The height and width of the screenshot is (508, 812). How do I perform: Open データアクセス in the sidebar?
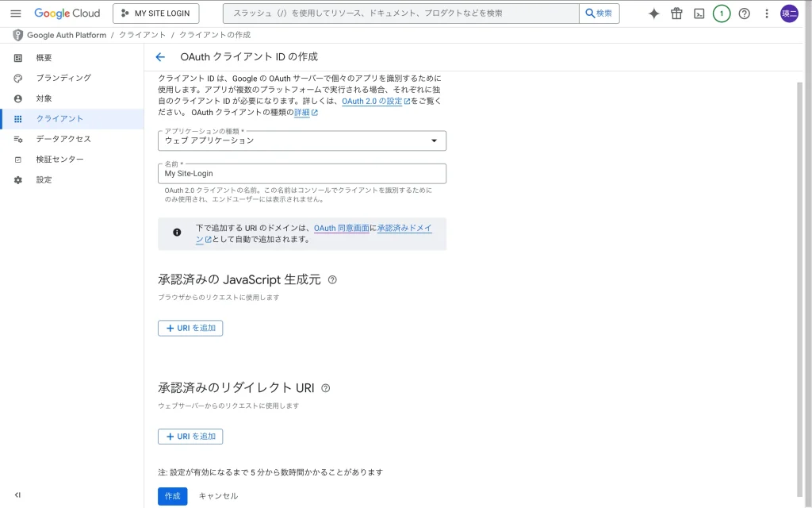click(x=63, y=139)
